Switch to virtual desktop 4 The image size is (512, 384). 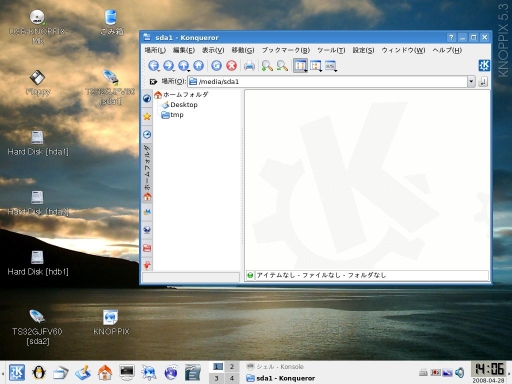[x=232, y=378]
